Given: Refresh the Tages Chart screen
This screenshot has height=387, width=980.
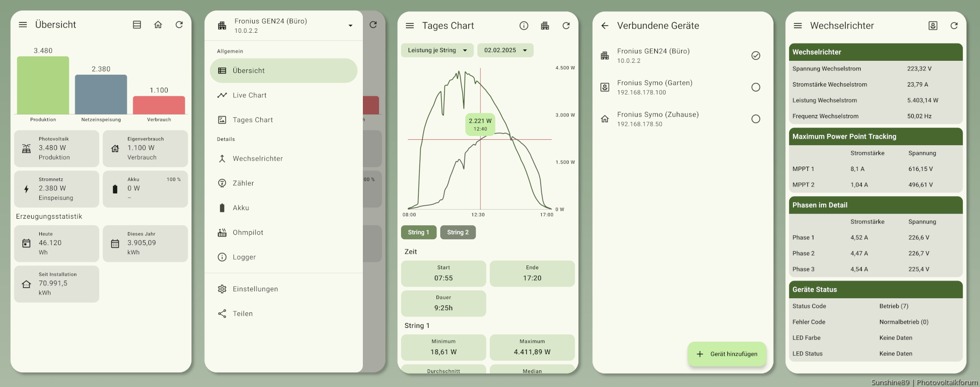Looking at the screenshot, I should tap(566, 26).
